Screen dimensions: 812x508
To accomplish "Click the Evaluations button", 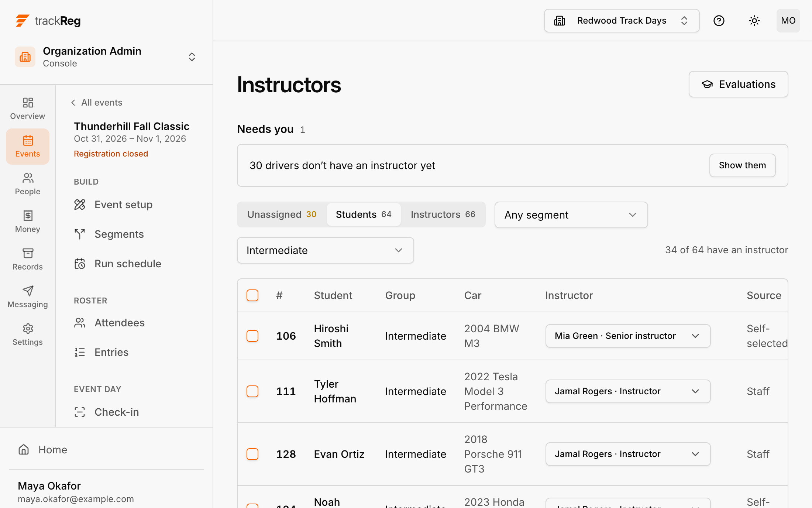I will coord(738,84).
